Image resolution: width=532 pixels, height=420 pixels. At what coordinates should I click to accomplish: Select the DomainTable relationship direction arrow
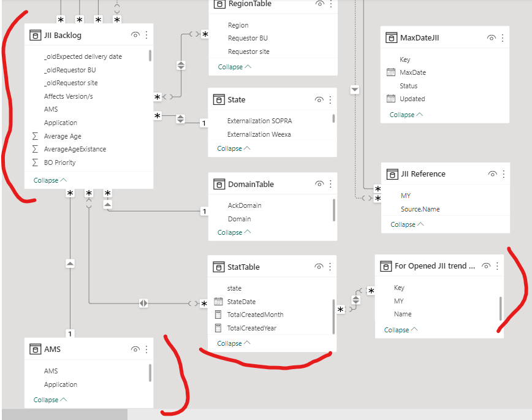pos(107,204)
